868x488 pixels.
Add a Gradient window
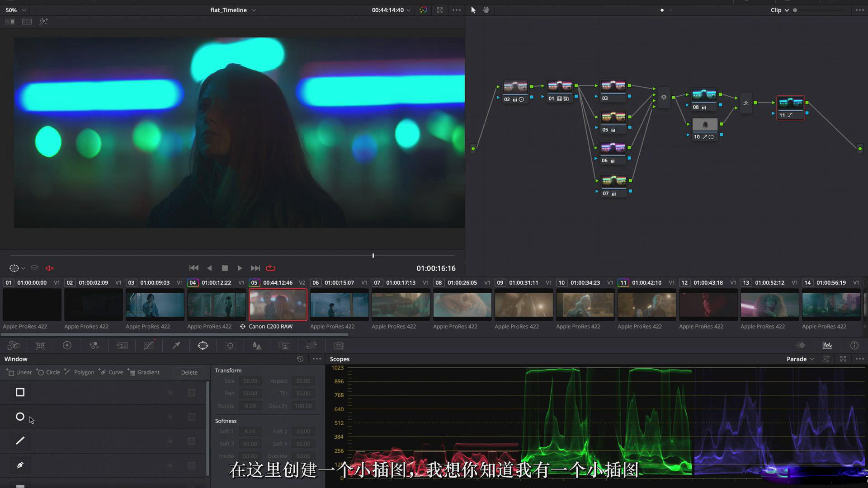tap(144, 372)
